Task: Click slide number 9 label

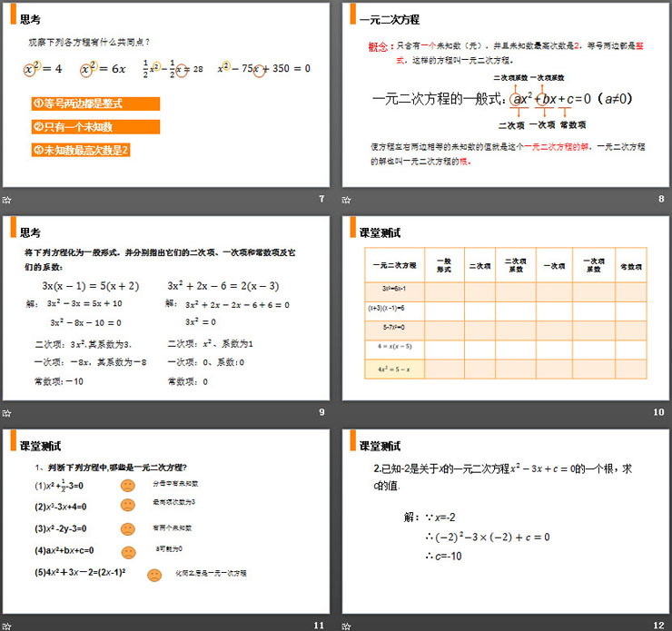Action: [x=321, y=412]
